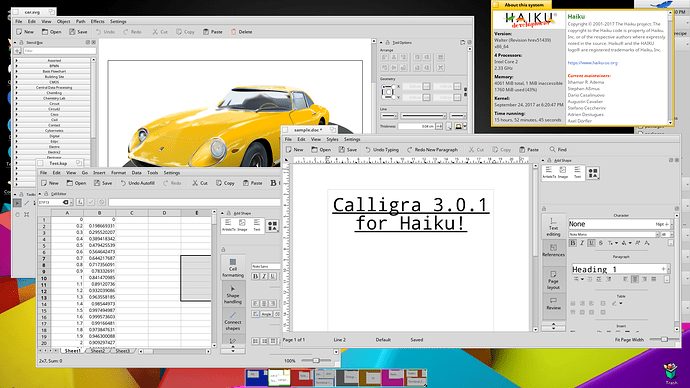
Task: Toggle center alignment in sample.doc Paragraph panel
Action: pos(635,279)
